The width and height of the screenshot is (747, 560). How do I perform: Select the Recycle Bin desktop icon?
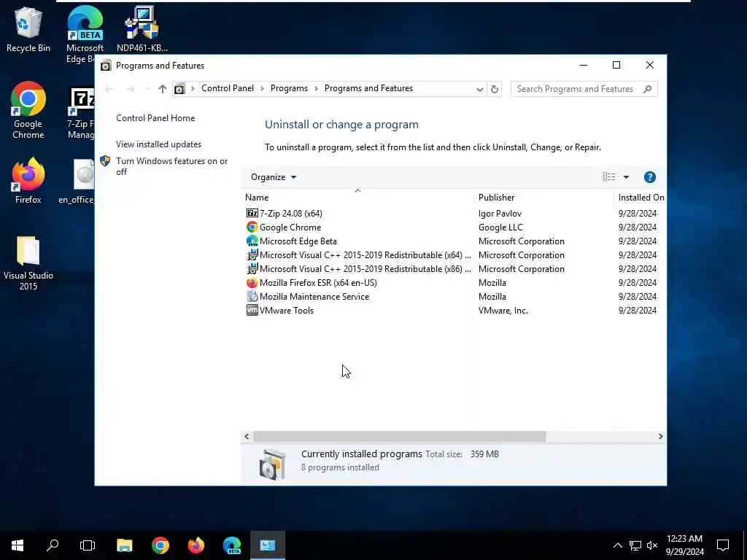[28, 29]
